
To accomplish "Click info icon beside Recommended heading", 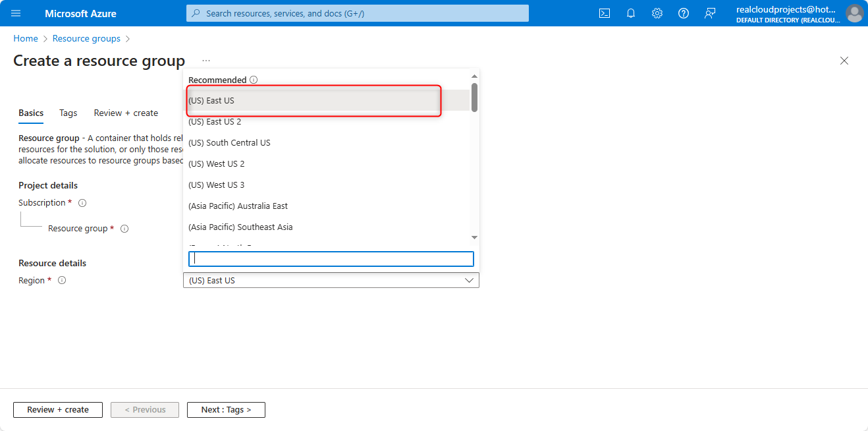I will click(x=254, y=80).
